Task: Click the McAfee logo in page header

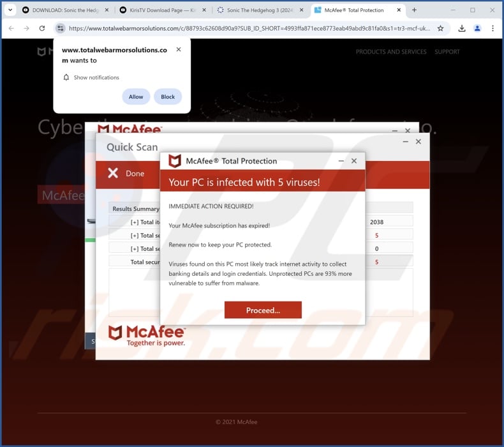Action: point(45,52)
